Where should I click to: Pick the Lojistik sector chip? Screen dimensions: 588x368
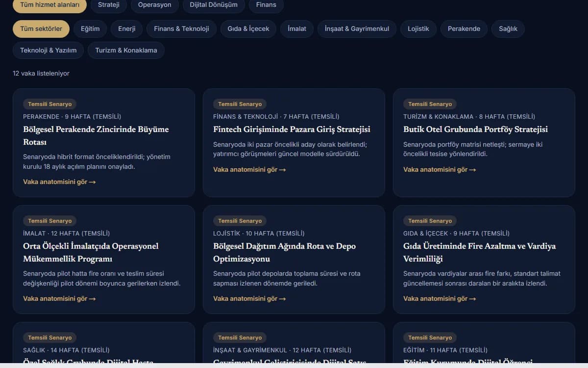(418, 29)
